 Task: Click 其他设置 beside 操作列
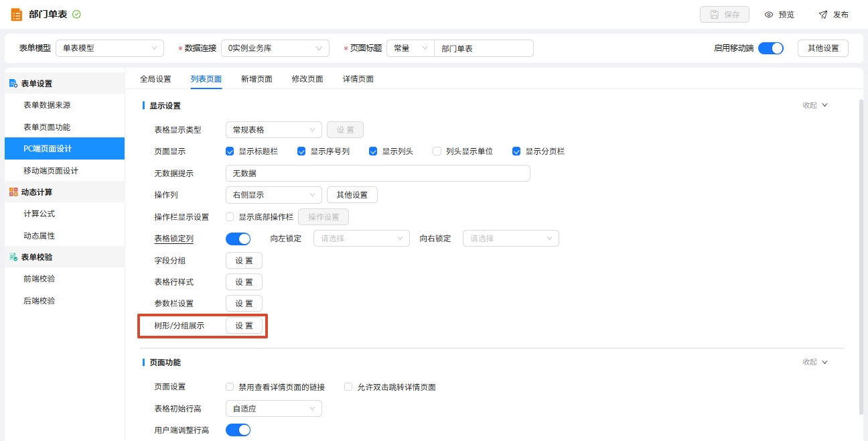[352, 195]
